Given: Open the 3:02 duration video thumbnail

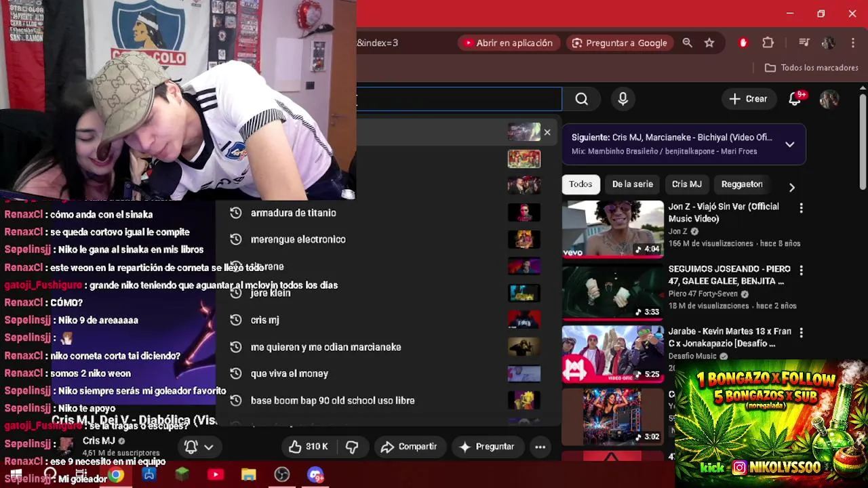Looking at the screenshot, I should [613, 416].
